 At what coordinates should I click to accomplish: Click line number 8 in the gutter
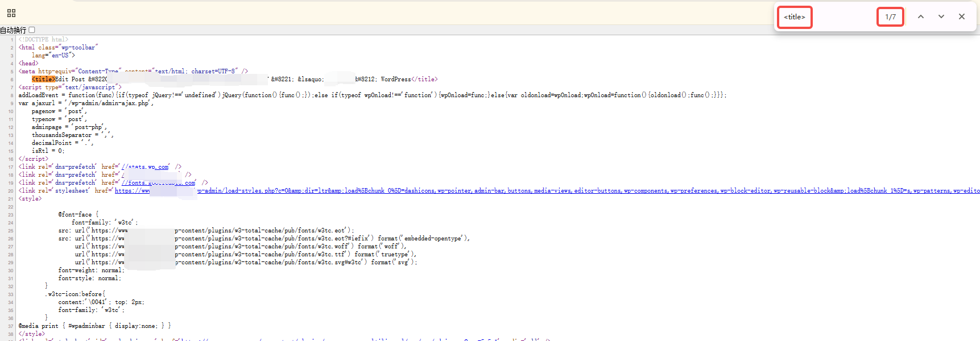pyautogui.click(x=12, y=95)
